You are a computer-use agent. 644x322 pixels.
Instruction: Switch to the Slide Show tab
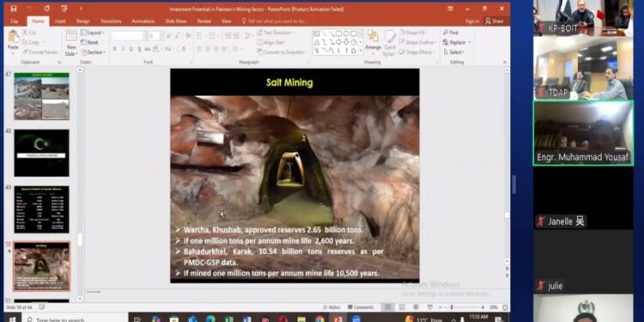point(176,21)
